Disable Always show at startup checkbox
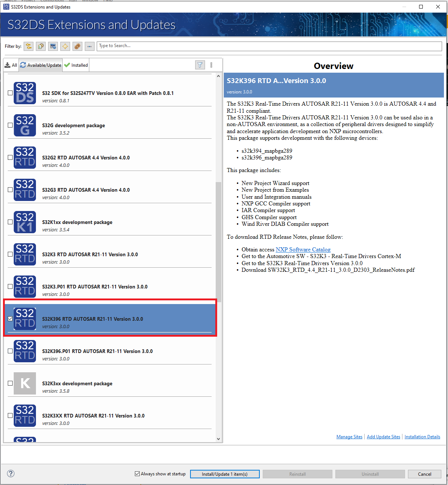The width and height of the screenshot is (448, 485). (137, 474)
